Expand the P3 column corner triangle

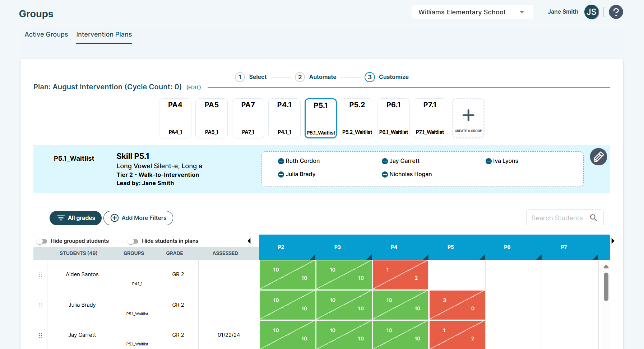click(x=369, y=257)
